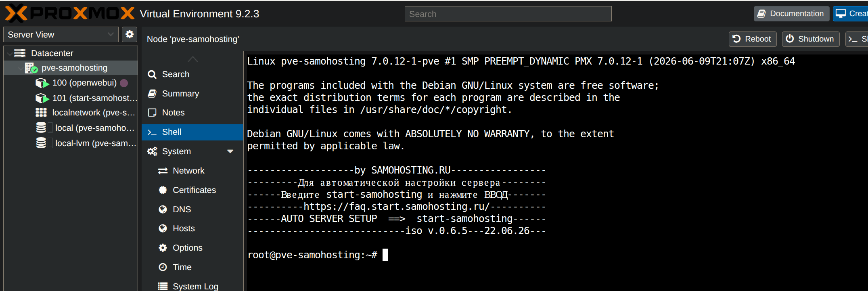Click the purple tag dot on openwebui

pos(124,83)
